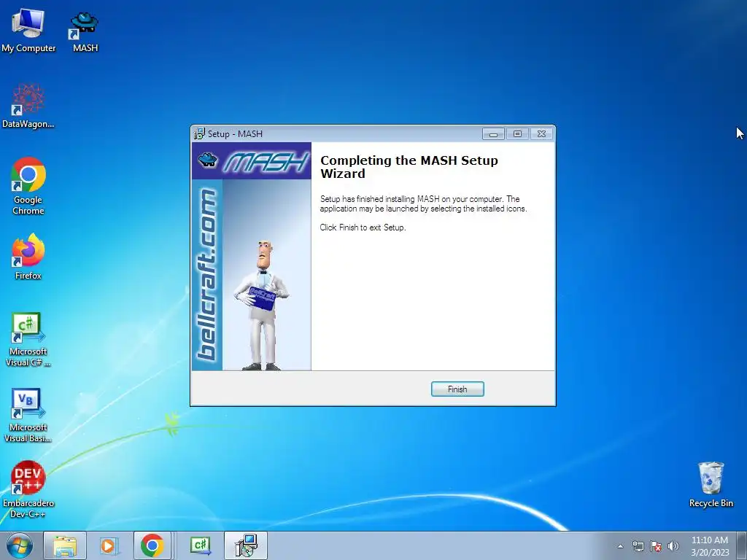747x560 pixels.
Task: Click the Setup installer taskbar button
Action: coord(246,545)
